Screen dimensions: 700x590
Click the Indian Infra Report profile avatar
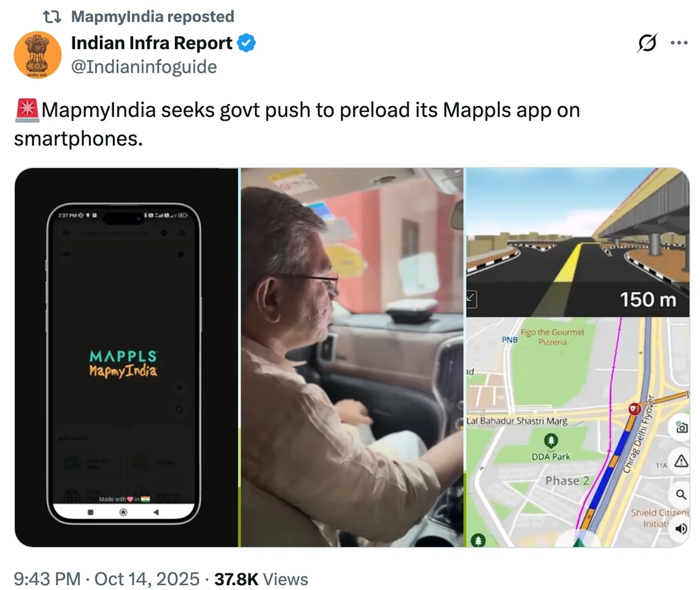pos(38,55)
